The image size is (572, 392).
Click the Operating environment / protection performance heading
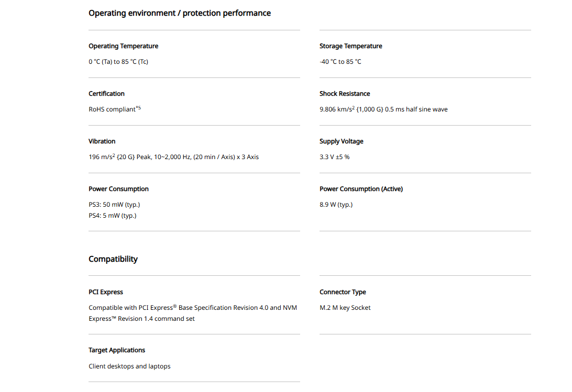click(x=180, y=13)
